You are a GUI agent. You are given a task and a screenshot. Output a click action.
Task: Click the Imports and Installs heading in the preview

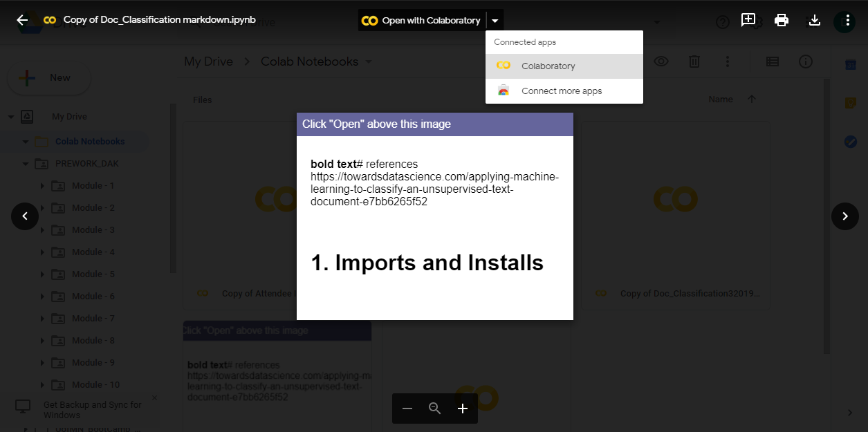pyautogui.click(x=427, y=263)
